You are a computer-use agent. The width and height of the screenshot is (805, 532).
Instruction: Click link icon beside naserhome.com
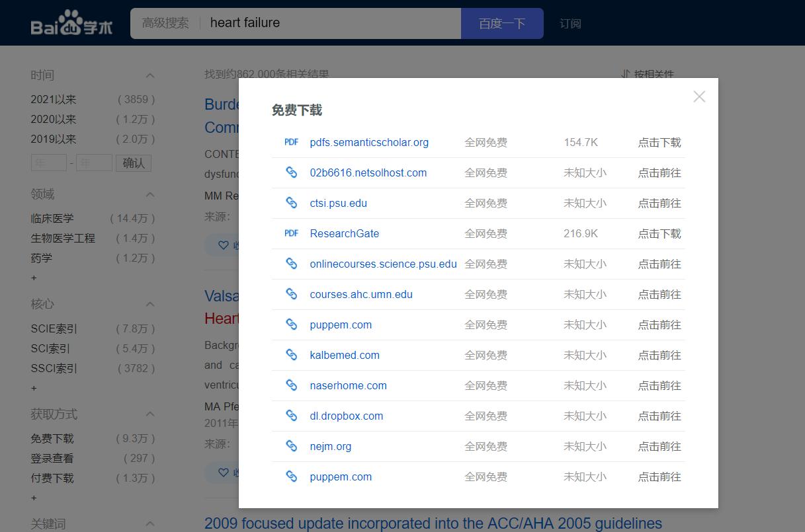(291, 385)
